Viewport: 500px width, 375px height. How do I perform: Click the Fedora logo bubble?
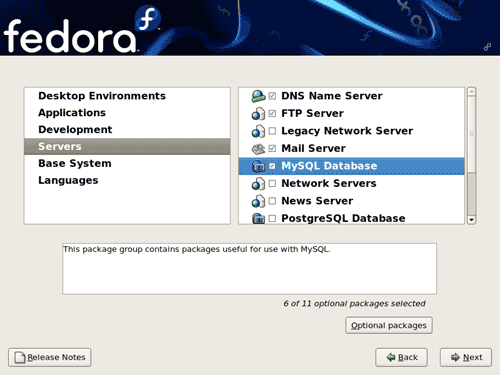tap(148, 18)
